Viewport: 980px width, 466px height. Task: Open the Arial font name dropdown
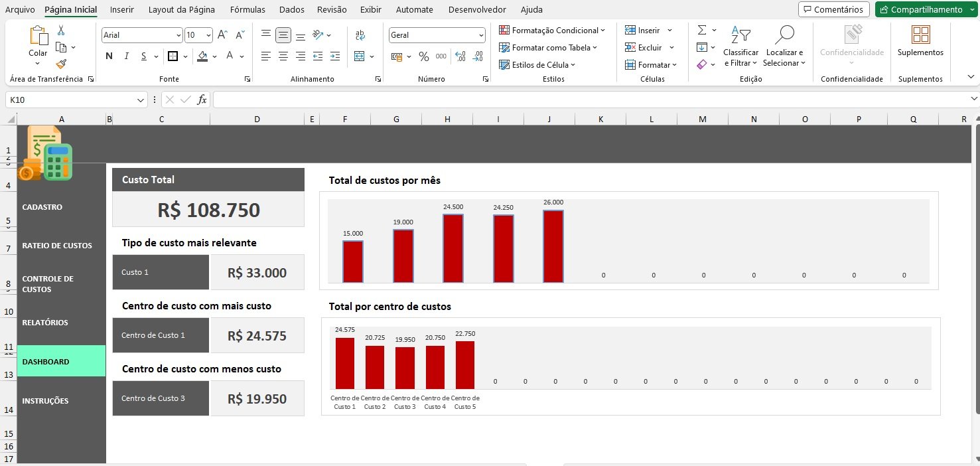point(178,35)
